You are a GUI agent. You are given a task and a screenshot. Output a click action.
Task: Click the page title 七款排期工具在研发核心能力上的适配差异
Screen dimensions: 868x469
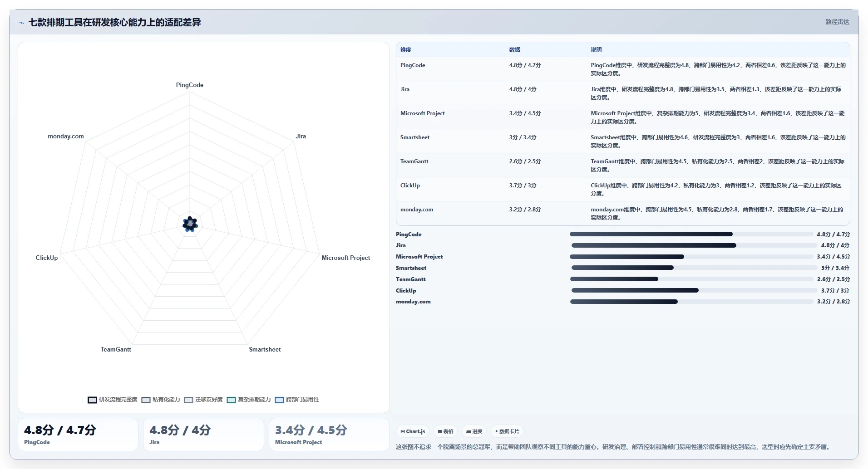pyautogui.click(x=115, y=22)
